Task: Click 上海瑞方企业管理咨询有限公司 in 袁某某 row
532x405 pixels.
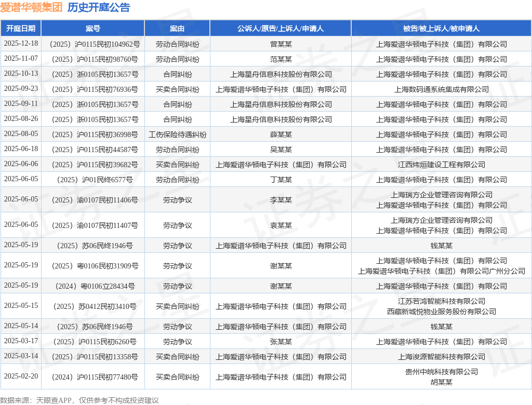Action: [x=442, y=221]
